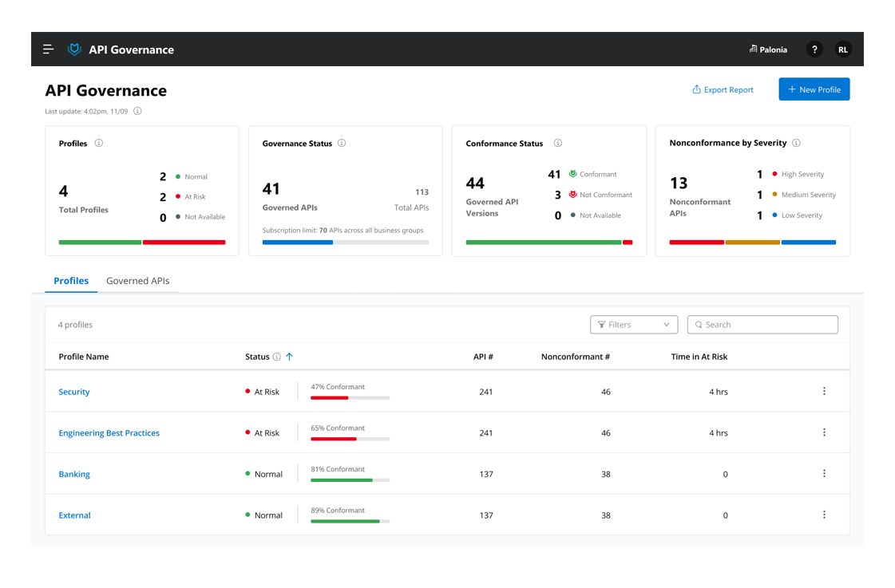Click the High Severity legend entry

[798, 174]
